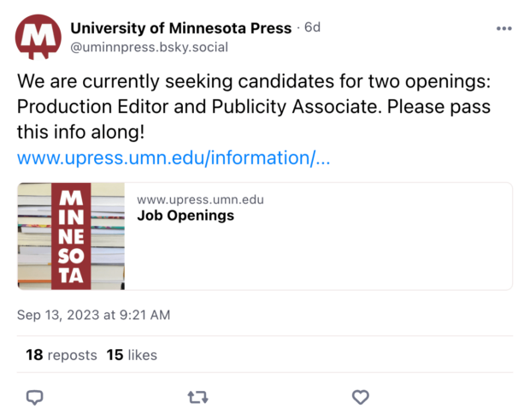
Task: Click the reply speech bubble icon
Action: click(35, 397)
